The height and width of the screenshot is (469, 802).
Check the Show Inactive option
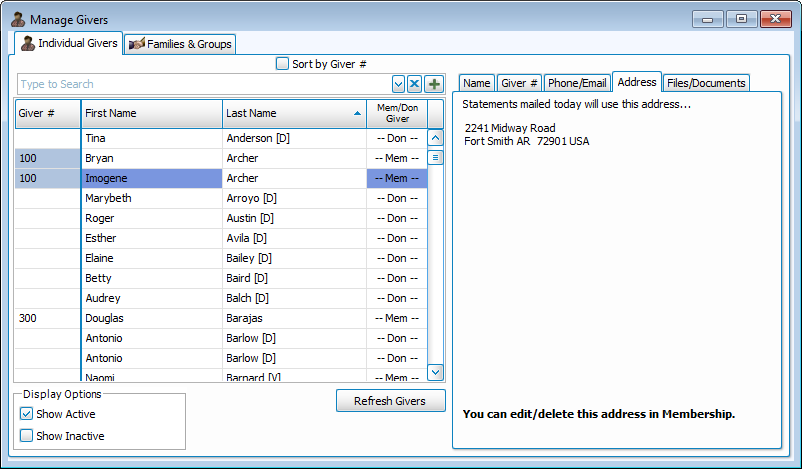(27, 436)
